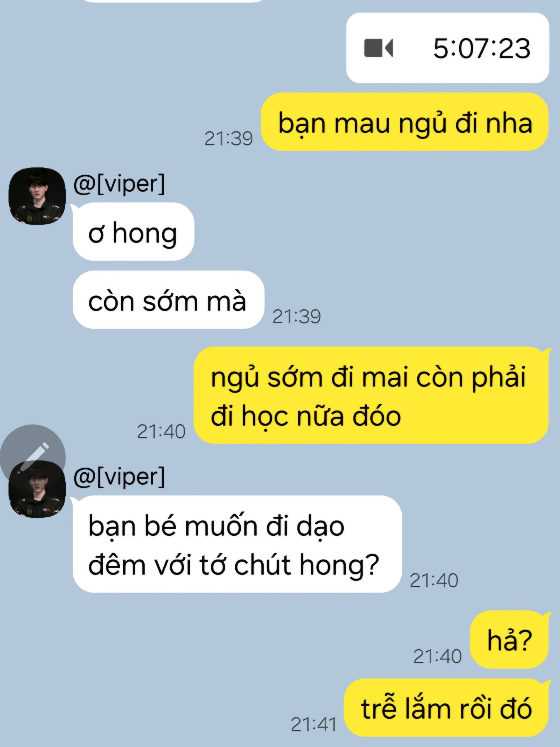560x747 pixels.
Task: Select the 'còn sớm mà' message bubble
Action: (x=169, y=300)
